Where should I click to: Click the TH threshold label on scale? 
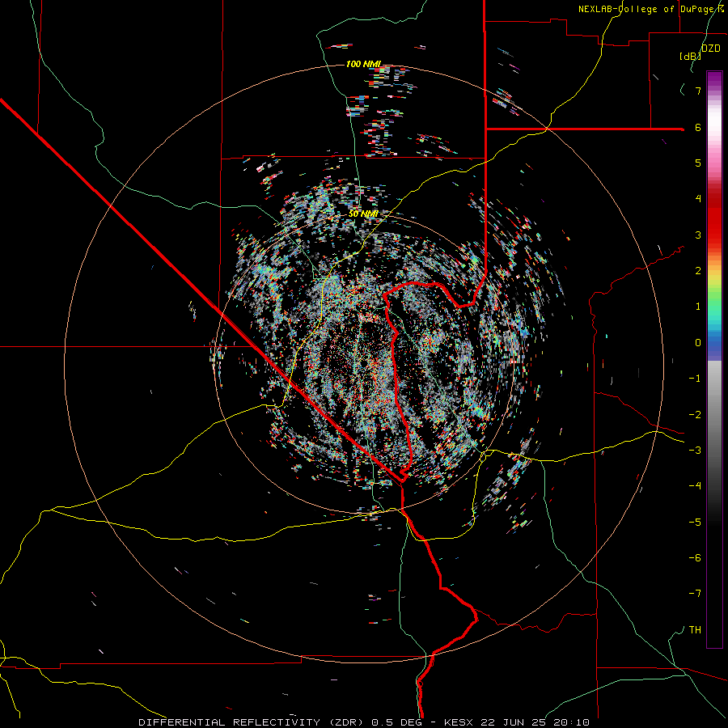pyautogui.click(x=695, y=630)
